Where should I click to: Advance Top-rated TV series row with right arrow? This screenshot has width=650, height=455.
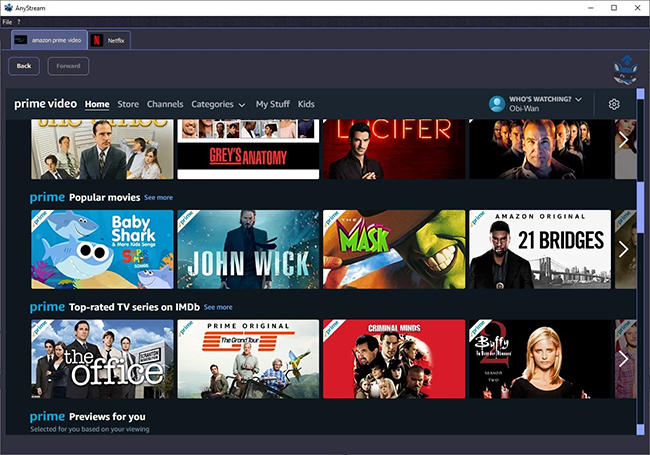pyautogui.click(x=623, y=358)
